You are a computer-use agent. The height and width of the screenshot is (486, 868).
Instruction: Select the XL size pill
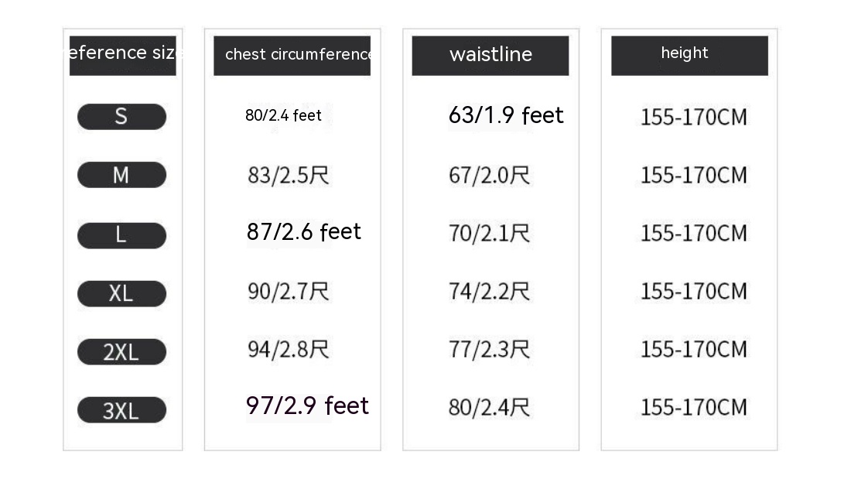pyautogui.click(x=121, y=294)
